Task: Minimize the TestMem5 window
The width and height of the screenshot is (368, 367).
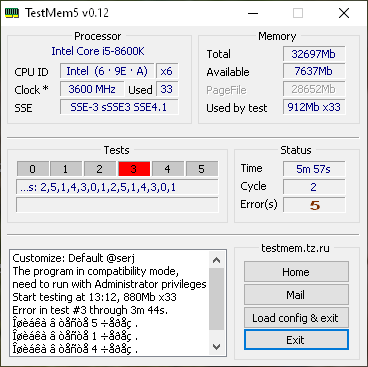Action: click(253, 13)
